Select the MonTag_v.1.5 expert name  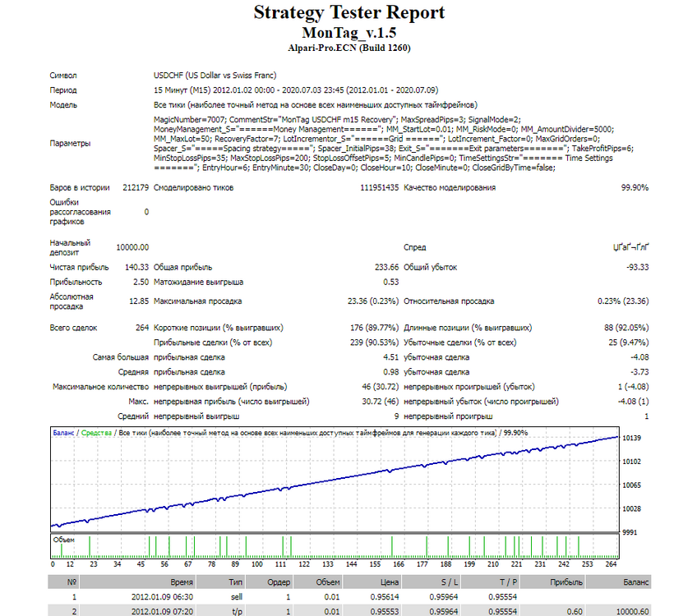349,33
